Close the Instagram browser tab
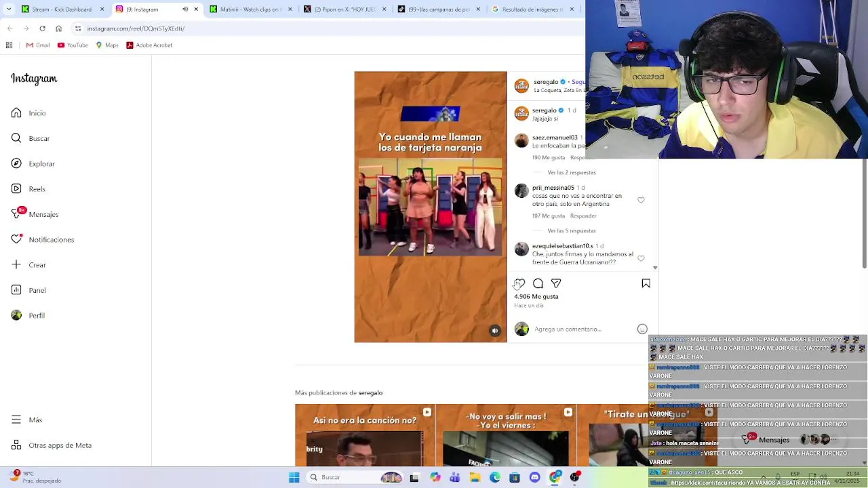868x488 pixels. 197,9
